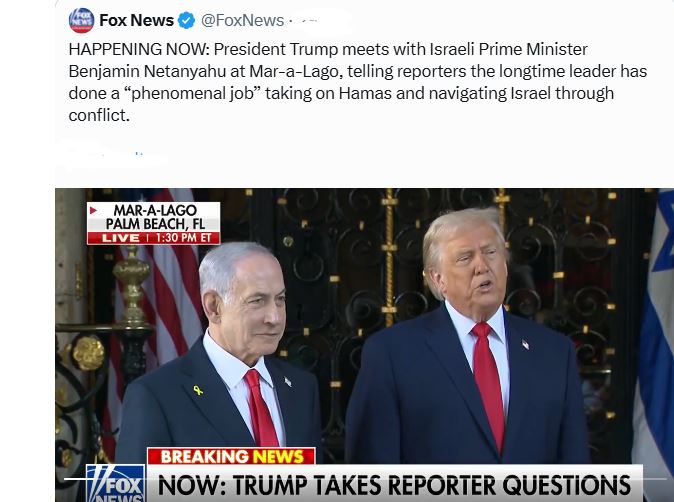Click the gold ornate gate centre of video

coord(389,258)
